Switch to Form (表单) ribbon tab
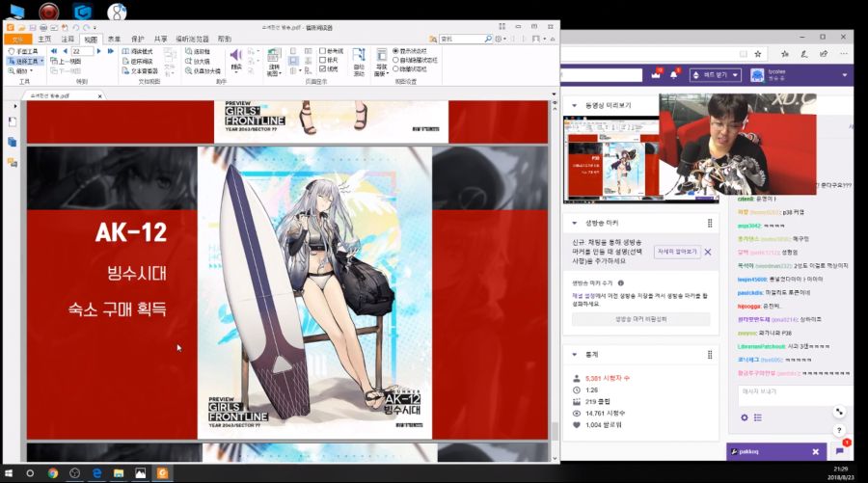The width and height of the screenshot is (868, 483). coord(114,40)
